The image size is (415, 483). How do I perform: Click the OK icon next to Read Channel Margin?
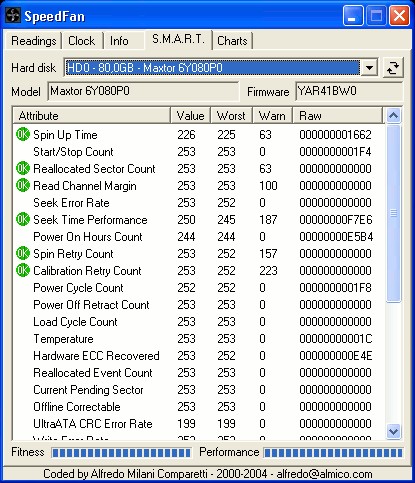coord(23,185)
